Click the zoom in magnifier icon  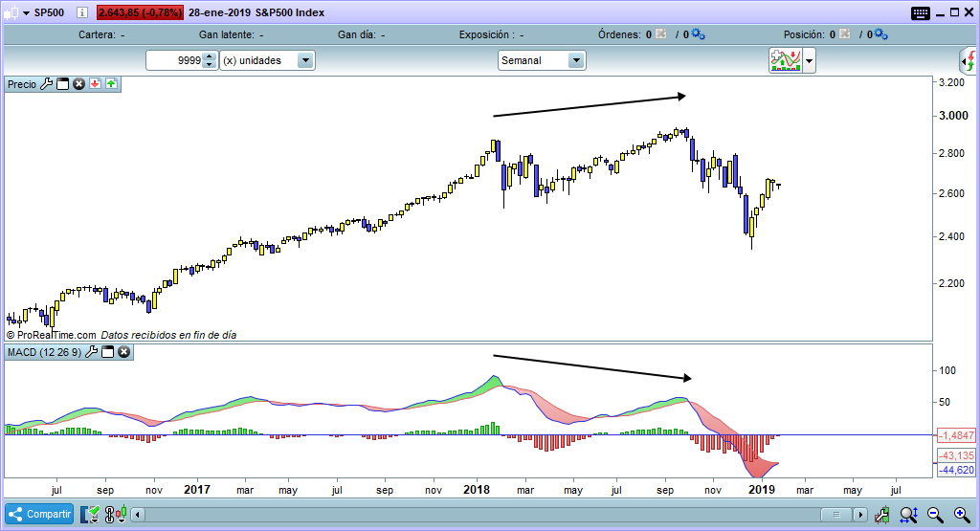click(x=960, y=515)
